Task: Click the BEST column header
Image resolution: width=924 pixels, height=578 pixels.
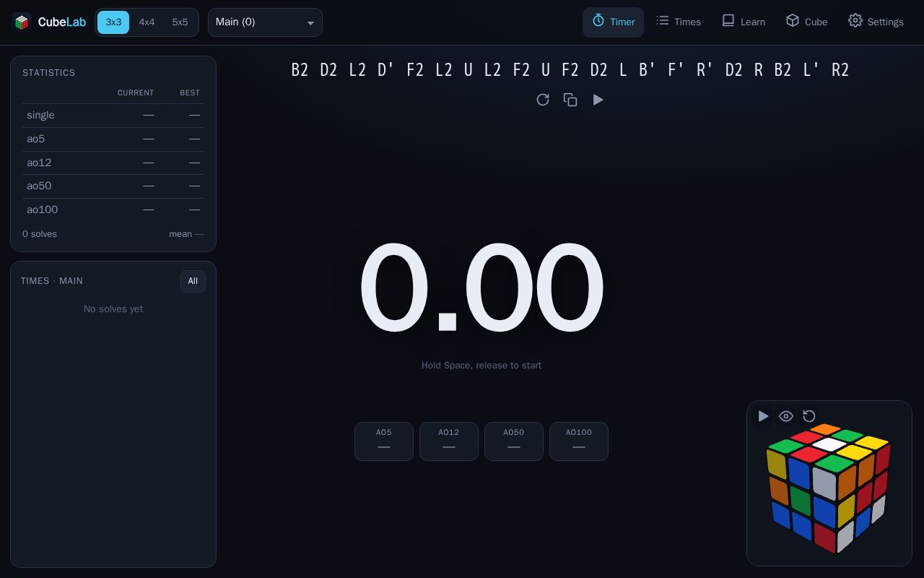Action: (x=190, y=93)
